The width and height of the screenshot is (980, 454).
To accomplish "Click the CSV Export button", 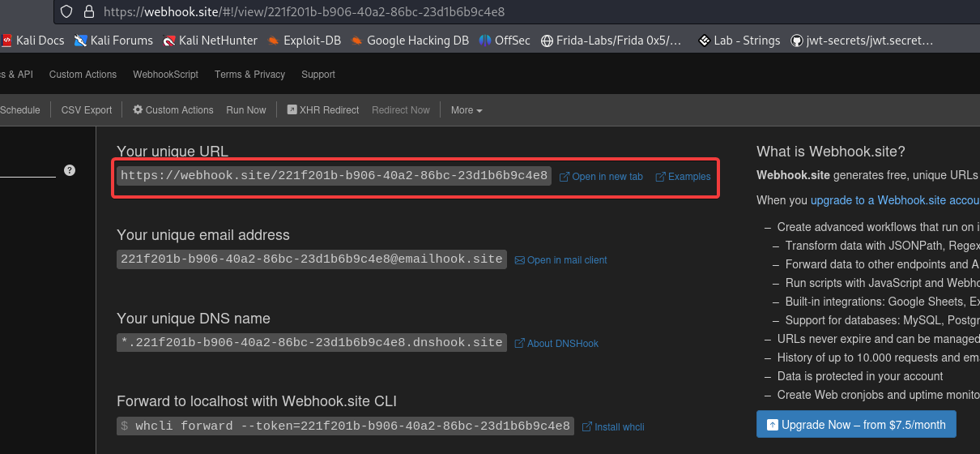I will [x=87, y=110].
